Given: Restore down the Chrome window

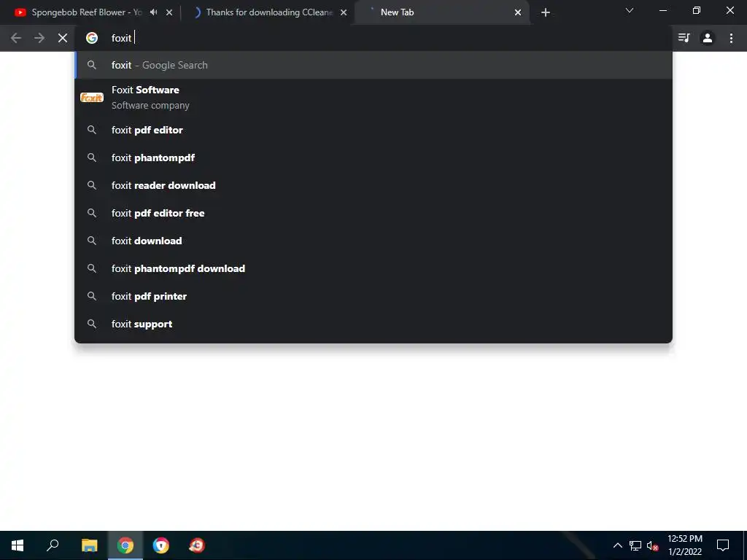Looking at the screenshot, I should 697,10.
